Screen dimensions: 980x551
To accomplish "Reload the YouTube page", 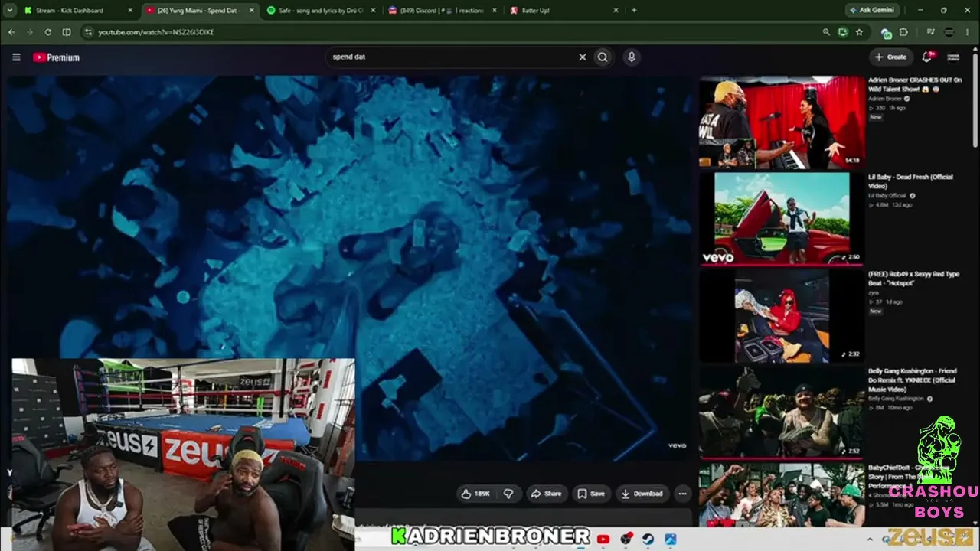I will coord(48,32).
